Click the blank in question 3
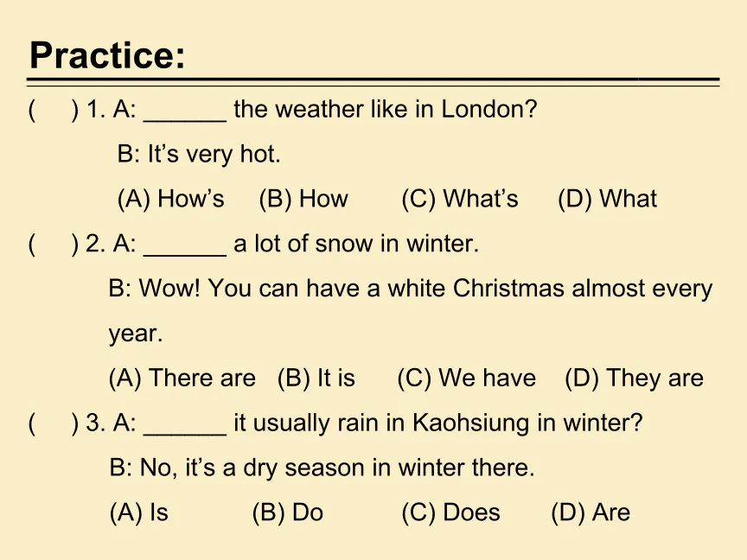 click(x=185, y=424)
